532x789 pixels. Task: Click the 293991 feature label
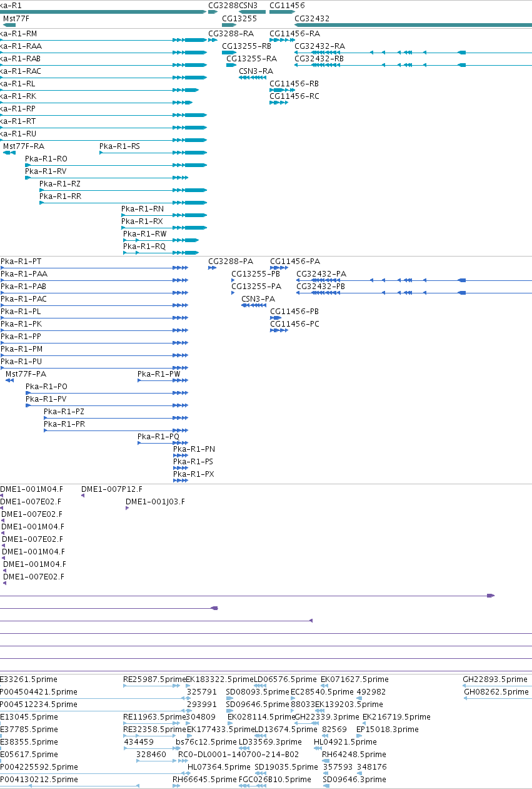[202, 705]
